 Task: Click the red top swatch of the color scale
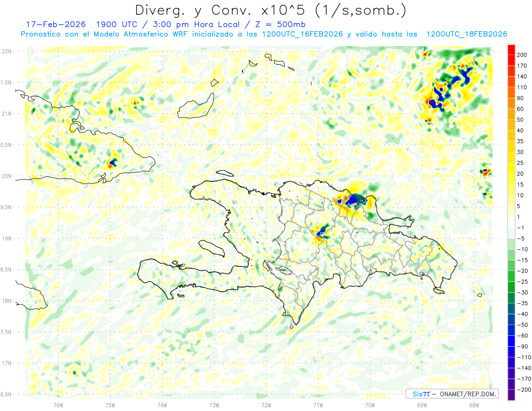pos(511,49)
